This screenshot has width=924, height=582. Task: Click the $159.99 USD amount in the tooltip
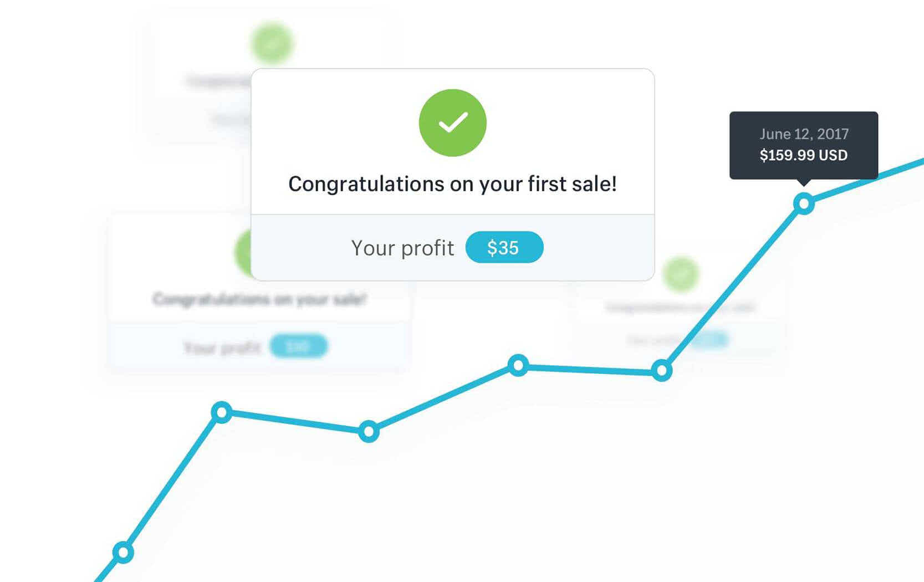pyautogui.click(x=803, y=155)
